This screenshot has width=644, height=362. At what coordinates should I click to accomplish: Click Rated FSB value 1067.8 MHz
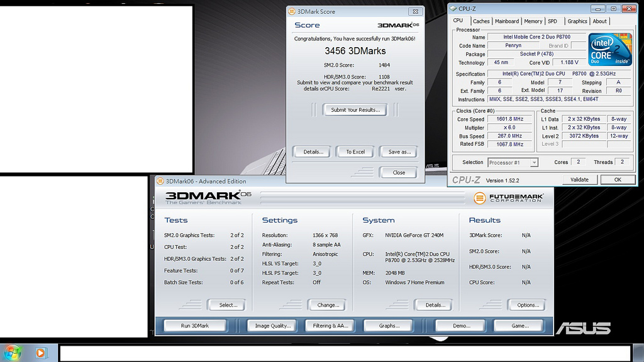[509, 145]
